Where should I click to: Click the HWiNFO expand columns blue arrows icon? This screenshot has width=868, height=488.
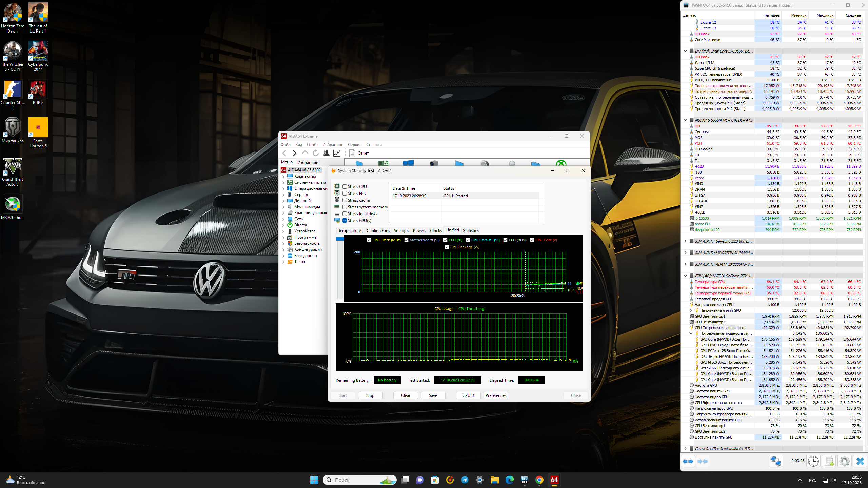coord(688,461)
